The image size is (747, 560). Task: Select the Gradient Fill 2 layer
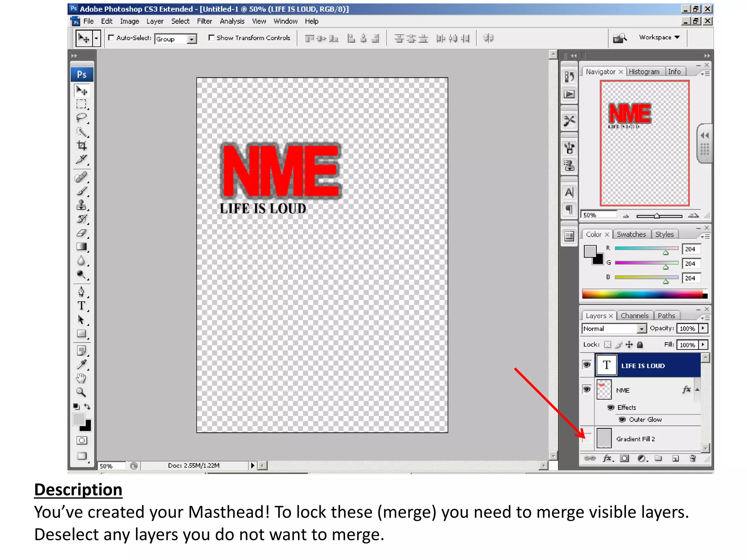coord(648,439)
